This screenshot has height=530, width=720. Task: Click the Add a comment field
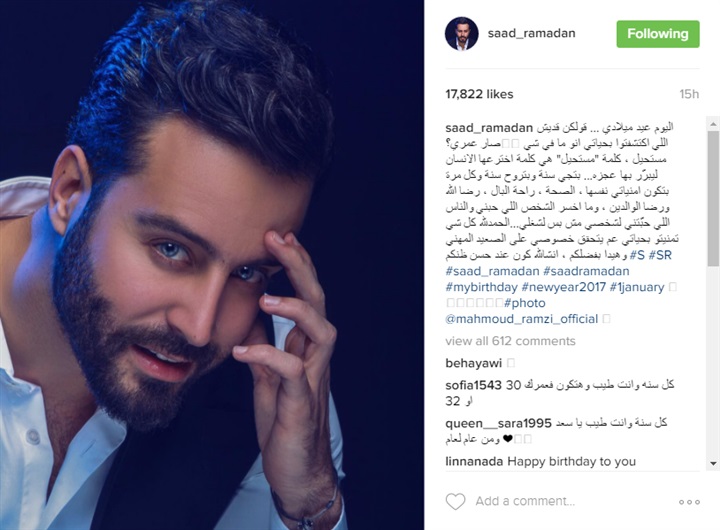click(x=525, y=501)
